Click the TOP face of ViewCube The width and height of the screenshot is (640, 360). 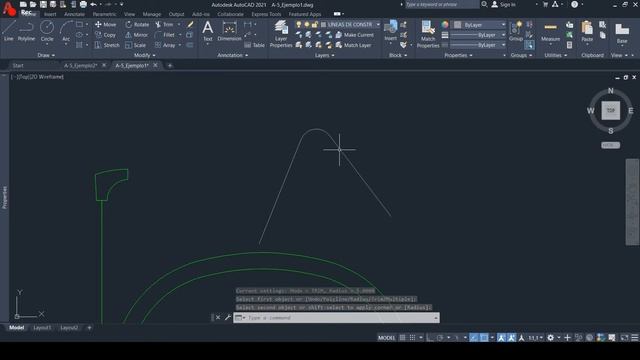[x=611, y=111]
